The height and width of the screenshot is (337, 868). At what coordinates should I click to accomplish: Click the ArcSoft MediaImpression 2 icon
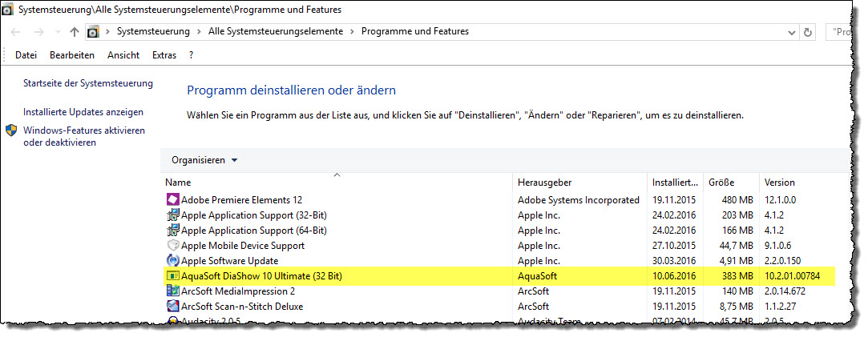coord(172,291)
